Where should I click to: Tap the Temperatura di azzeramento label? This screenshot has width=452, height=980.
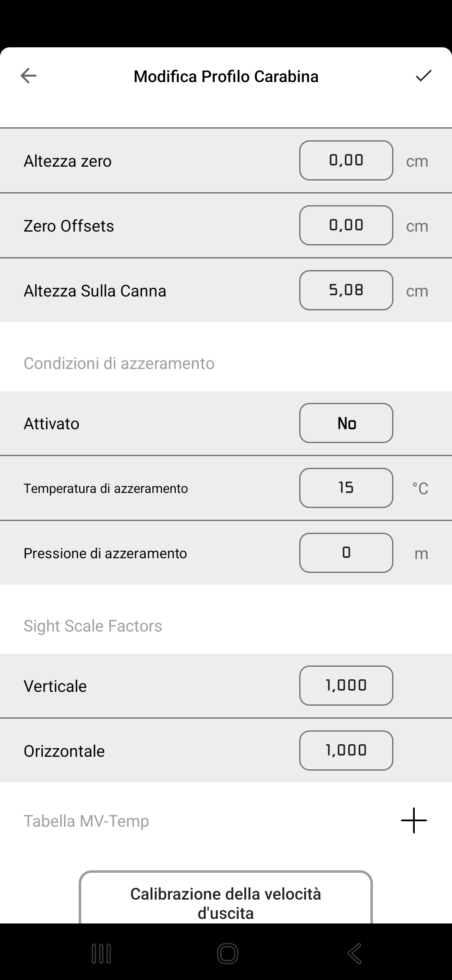105,488
